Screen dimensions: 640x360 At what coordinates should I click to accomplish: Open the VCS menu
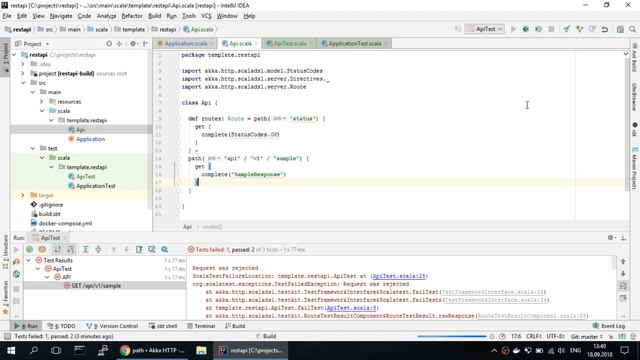click(206, 16)
